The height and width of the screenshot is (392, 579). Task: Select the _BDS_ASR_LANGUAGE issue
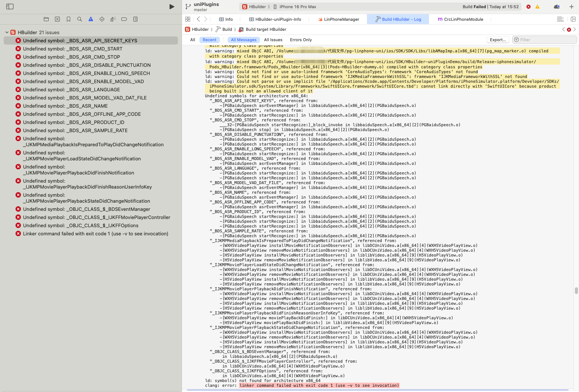point(91,89)
